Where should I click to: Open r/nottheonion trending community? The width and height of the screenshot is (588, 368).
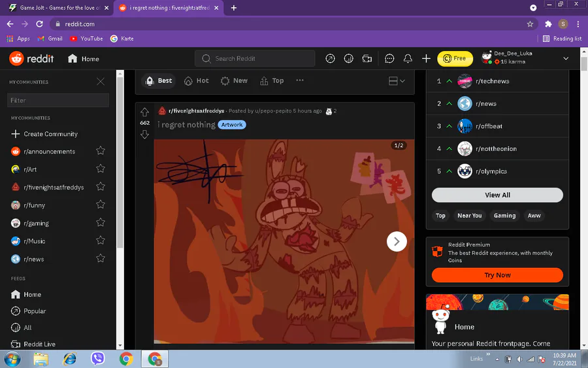pos(497,148)
